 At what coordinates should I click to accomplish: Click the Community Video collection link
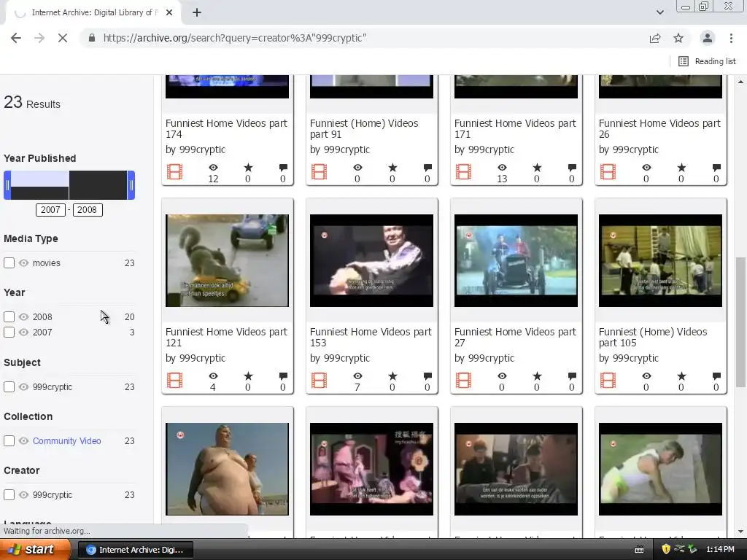click(x=66, y=441)
